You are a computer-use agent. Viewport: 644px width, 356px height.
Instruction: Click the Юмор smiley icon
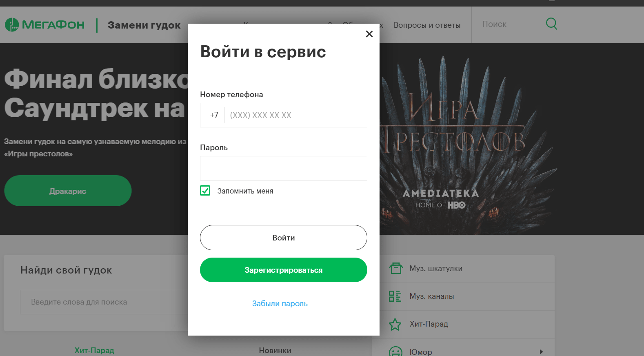pos(395,351)
